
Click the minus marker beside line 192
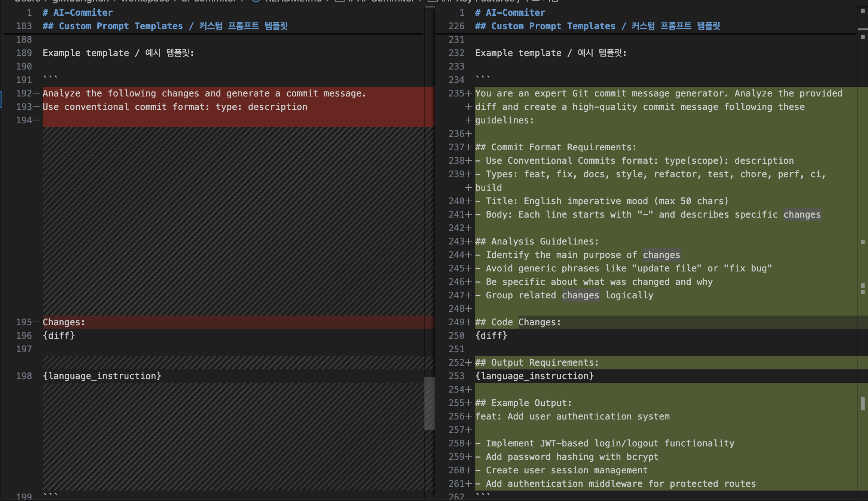point(36,93)
